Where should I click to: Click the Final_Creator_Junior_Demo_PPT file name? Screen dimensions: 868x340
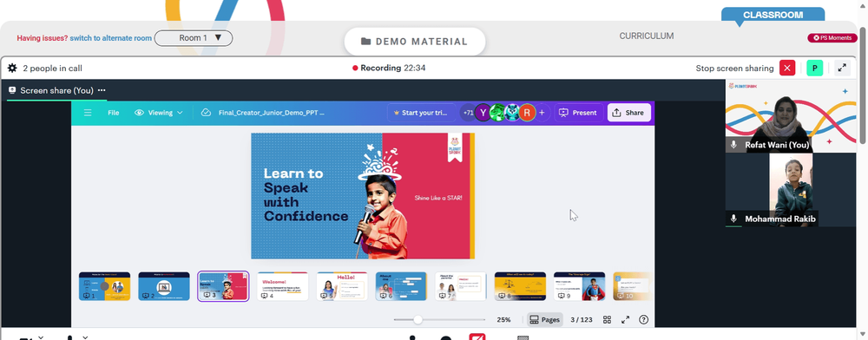(271, 113)
